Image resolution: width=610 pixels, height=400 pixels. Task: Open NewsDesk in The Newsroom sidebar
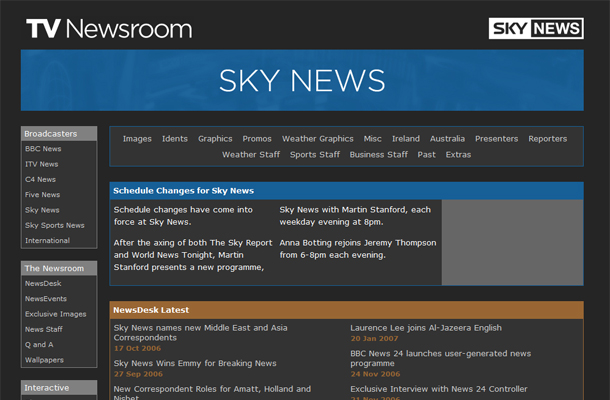coord(43,284)
